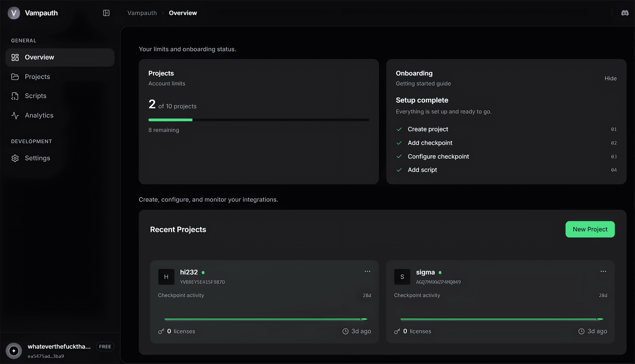Image resolution: width=635 pixels, height=364 pixels.
Task: Click the 28d label on hi232 card
Action: tap(367, 296)
